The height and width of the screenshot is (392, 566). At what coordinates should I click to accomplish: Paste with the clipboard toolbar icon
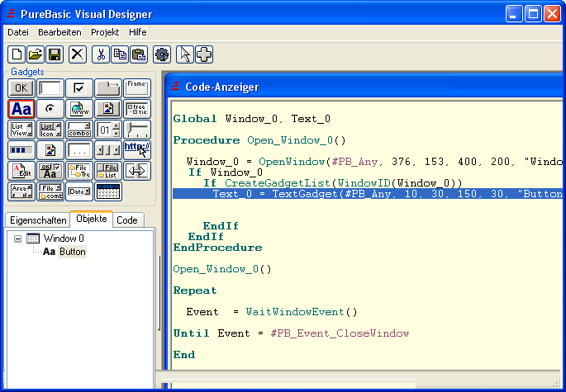pos(139,54)
